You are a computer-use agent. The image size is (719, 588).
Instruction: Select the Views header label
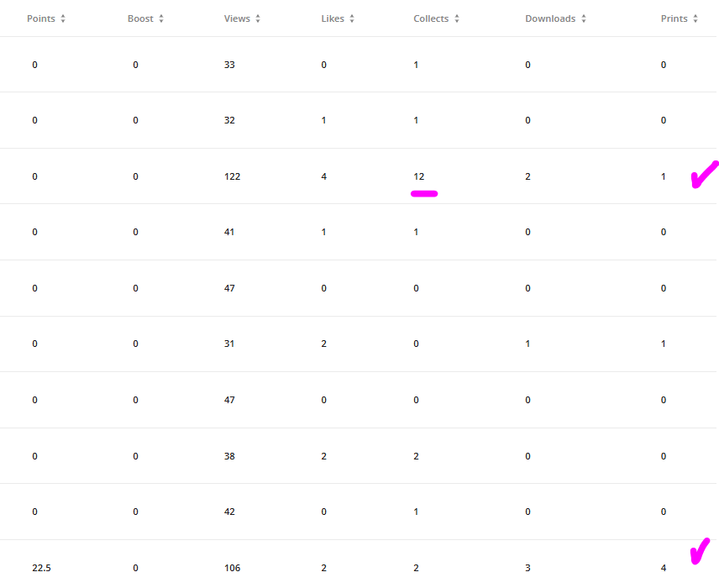coord(237,18)
